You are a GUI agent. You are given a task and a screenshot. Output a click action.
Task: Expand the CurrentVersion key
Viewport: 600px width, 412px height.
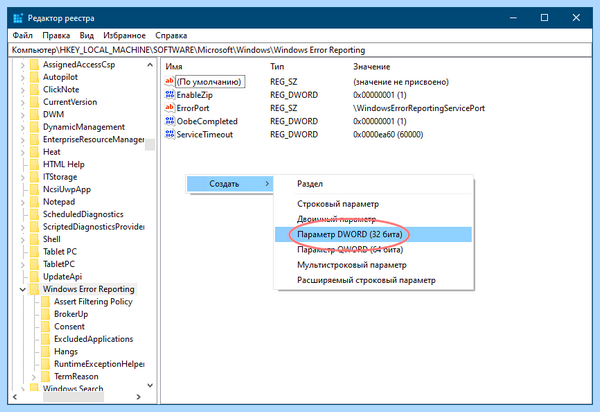(x=23, y=103)
